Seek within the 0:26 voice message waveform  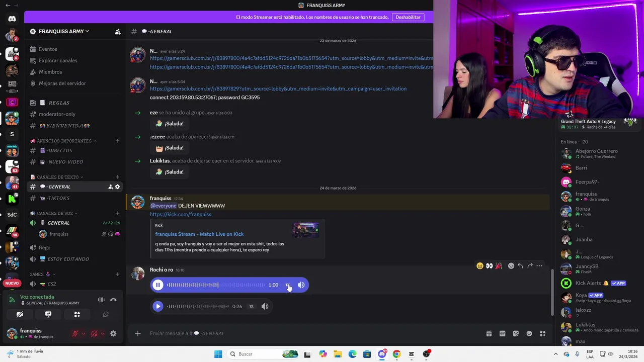pyautogui.click(x=198, y=306)
